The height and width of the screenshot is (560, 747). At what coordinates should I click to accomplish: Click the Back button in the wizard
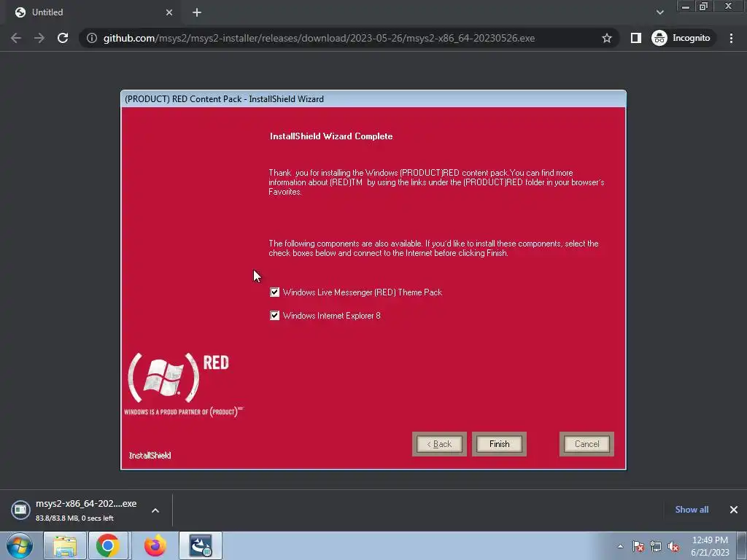(439, 444)
